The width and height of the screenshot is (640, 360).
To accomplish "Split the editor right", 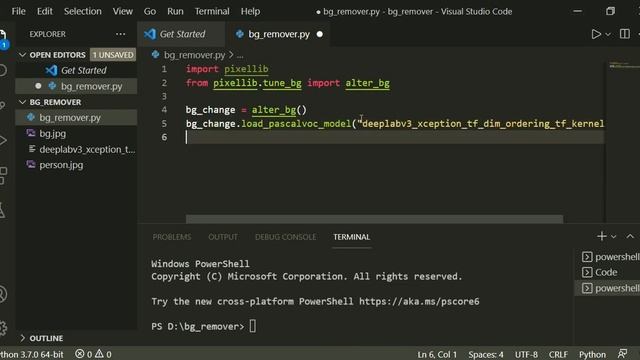I will click(x=624, y=34).
